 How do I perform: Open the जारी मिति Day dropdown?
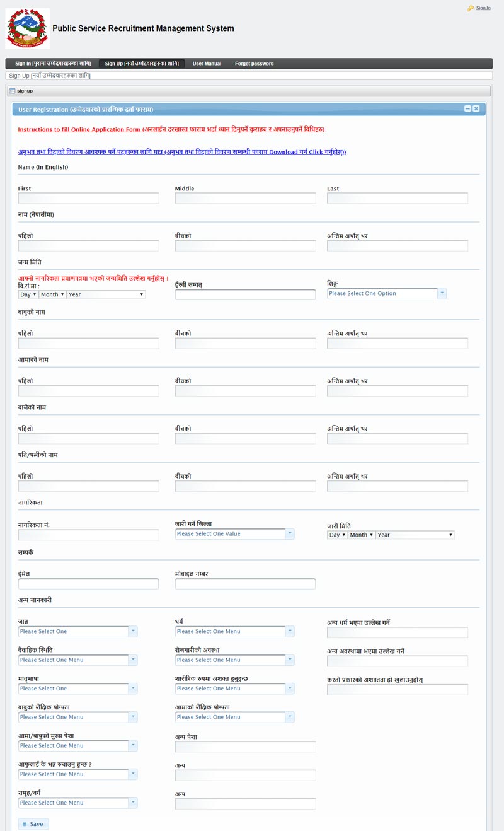point(337,535)
